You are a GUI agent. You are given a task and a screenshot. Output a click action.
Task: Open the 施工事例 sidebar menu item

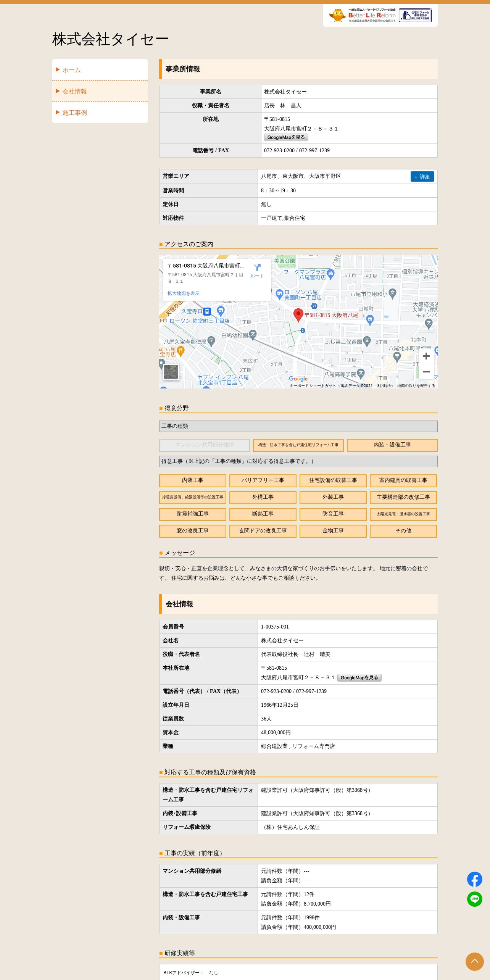pyautogui.click(x=100, y=113)
